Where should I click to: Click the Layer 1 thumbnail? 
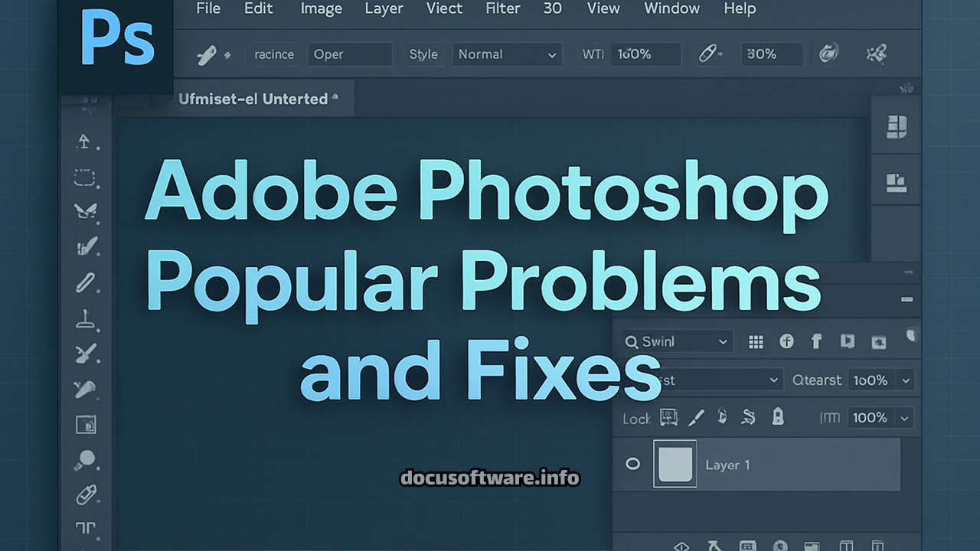pyautogui.click(x=675, y=464)
